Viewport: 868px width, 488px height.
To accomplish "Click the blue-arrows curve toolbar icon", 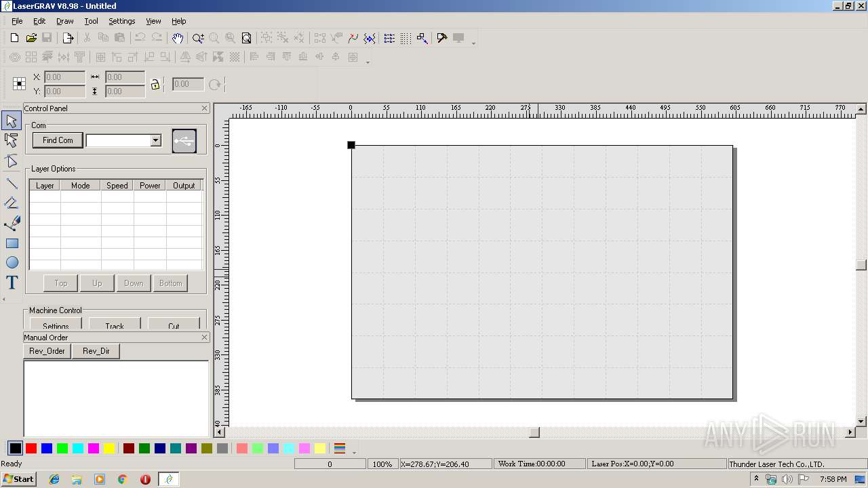I will click(x=370, y=38).
